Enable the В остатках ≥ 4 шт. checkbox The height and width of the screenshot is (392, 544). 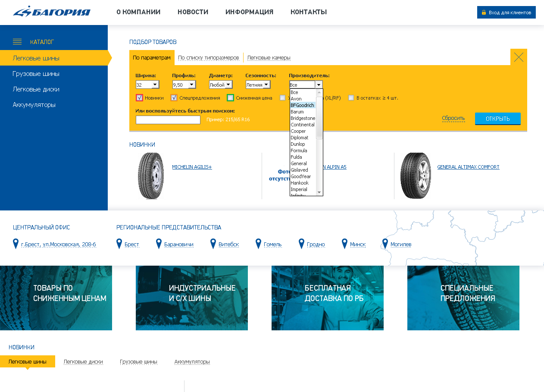click(x=351, y=97)
